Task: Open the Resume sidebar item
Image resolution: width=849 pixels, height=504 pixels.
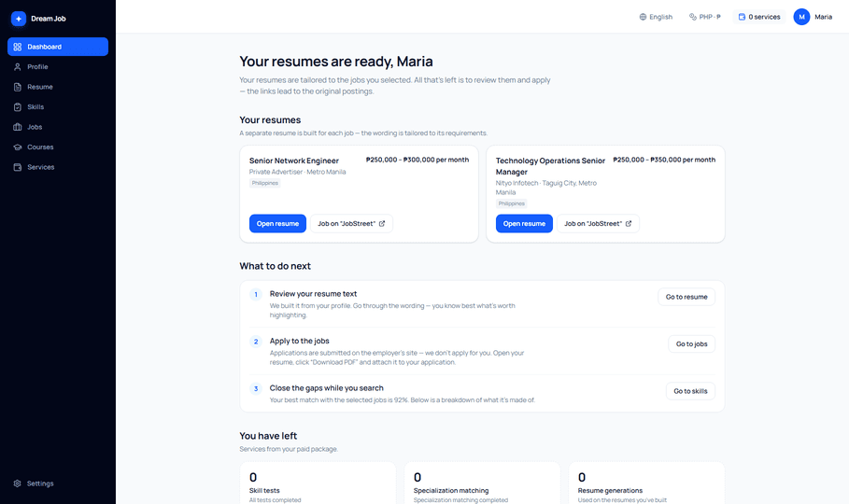Action: pyautogui.click(x=58, y=87)
